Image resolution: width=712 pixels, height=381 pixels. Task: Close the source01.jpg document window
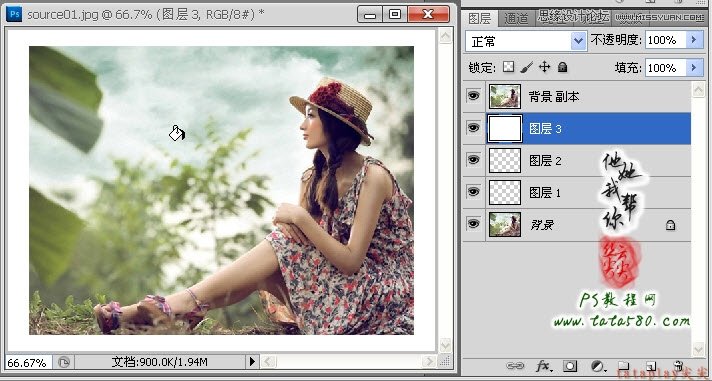coord(428,15)
